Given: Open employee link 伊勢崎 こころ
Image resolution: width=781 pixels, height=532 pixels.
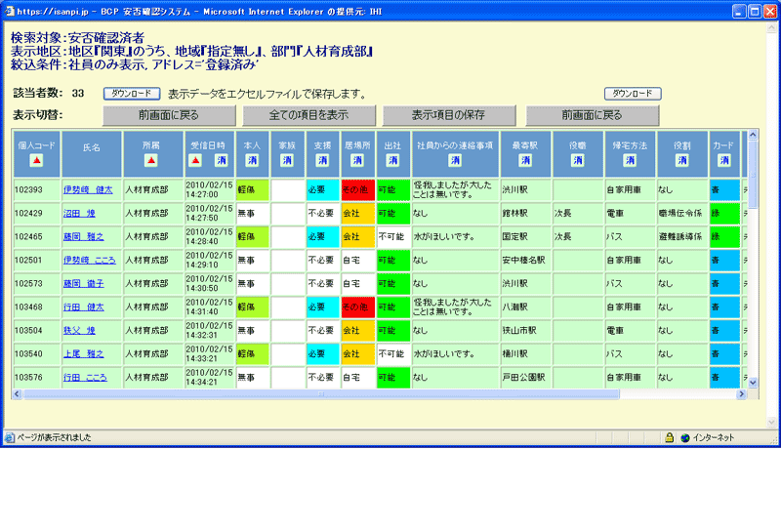Looking at the screenshot, I should point(90,260).
